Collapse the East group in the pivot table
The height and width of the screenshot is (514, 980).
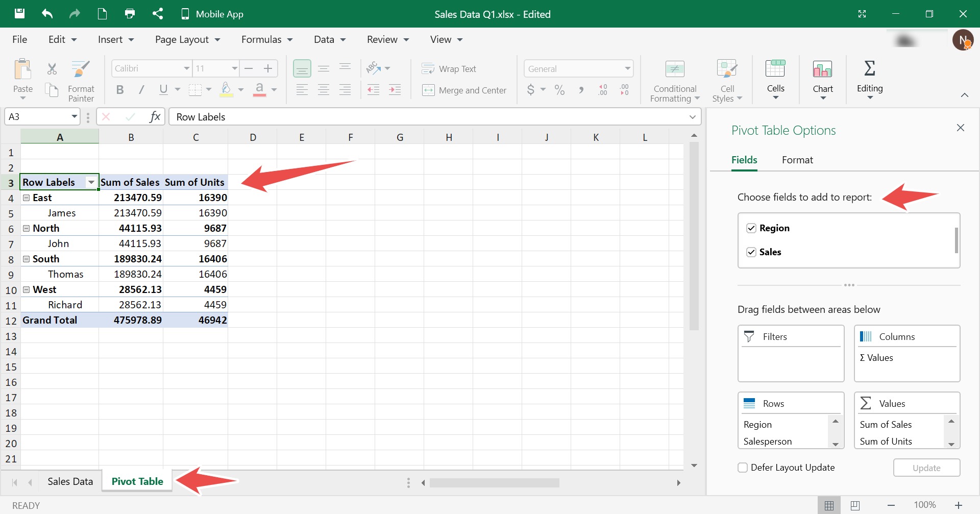[x=27, y=198]
